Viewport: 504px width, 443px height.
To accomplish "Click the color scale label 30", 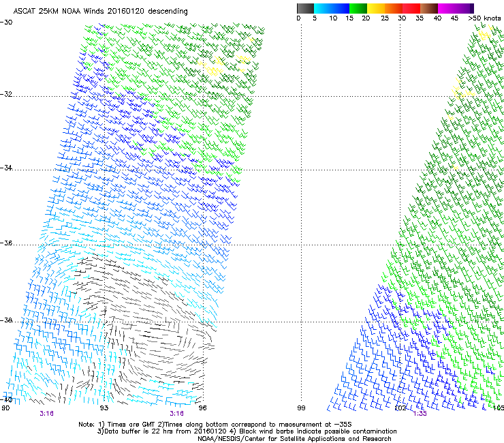I will coord(402,18).
